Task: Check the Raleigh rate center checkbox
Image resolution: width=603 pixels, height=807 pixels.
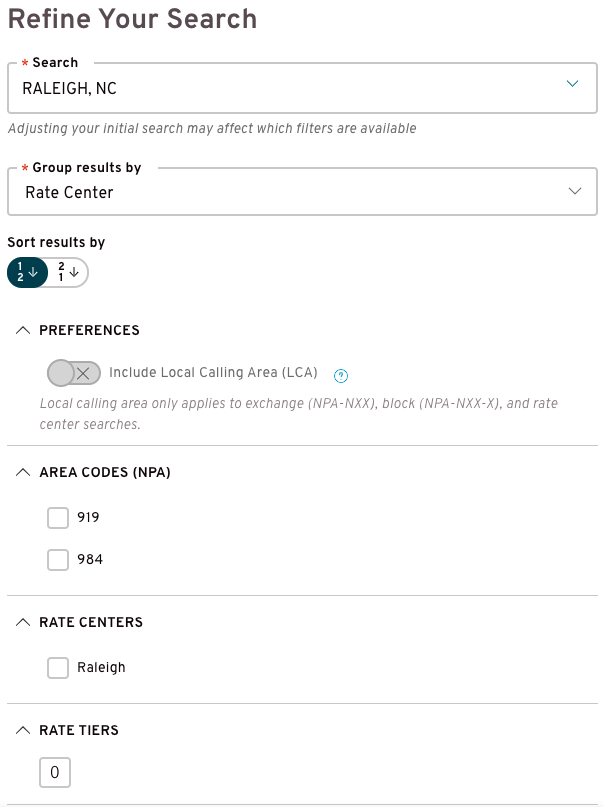Action: tap(58, 668)
